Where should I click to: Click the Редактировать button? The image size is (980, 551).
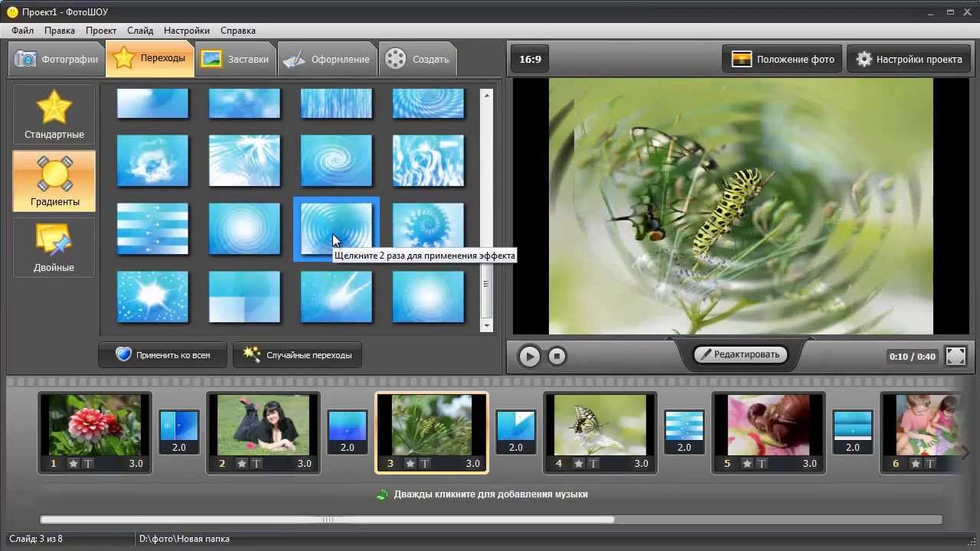point(740,354)
